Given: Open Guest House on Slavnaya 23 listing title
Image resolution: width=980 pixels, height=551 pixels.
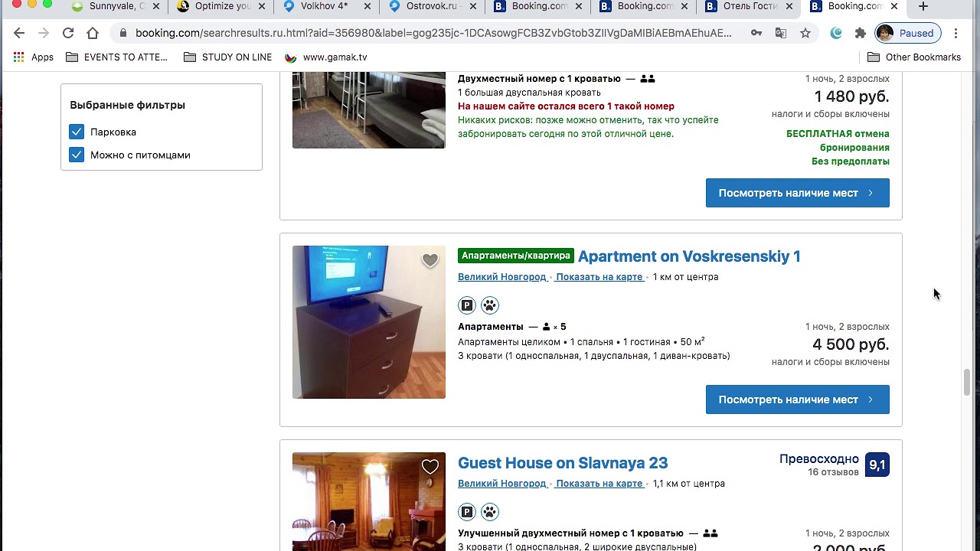Looking at the screenshot, I should tap(563, 463).
